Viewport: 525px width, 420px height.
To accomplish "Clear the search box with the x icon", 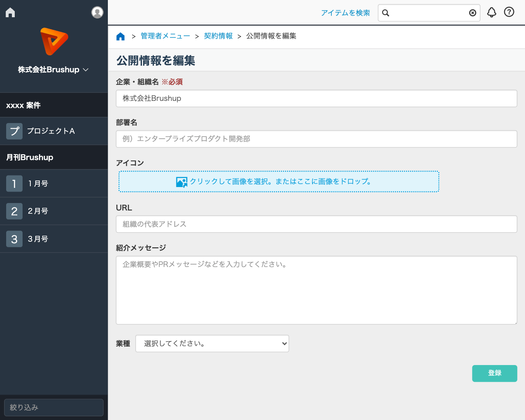I will [x=472, y=13].
